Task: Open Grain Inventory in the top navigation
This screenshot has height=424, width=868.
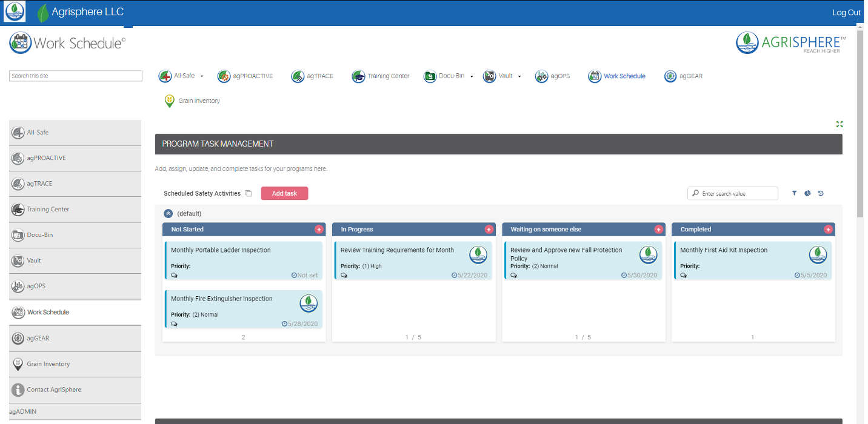Action: pos(192,101)
